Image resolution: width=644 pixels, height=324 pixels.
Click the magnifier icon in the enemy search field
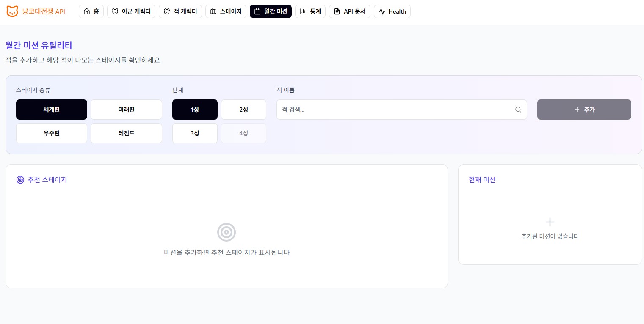click(518, 110)
